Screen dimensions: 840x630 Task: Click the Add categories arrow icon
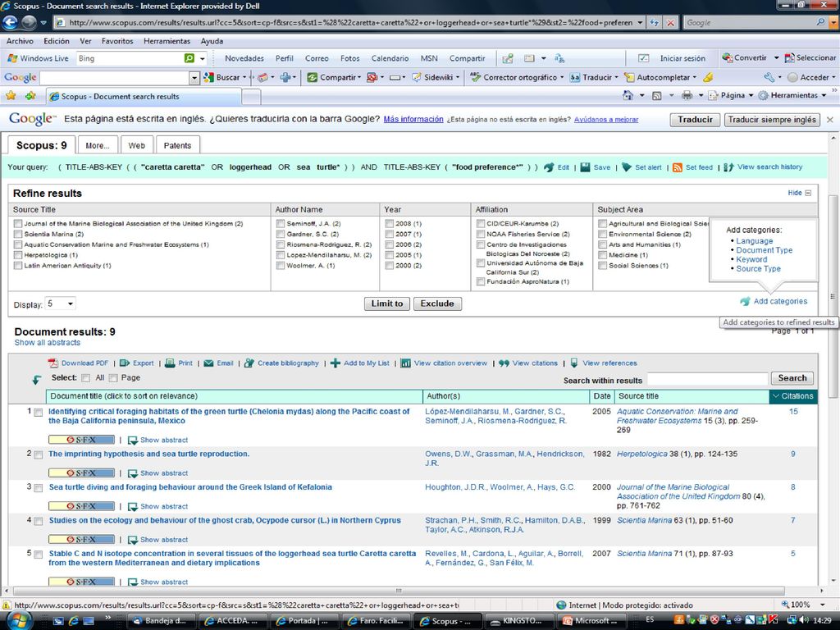(745, 302)
